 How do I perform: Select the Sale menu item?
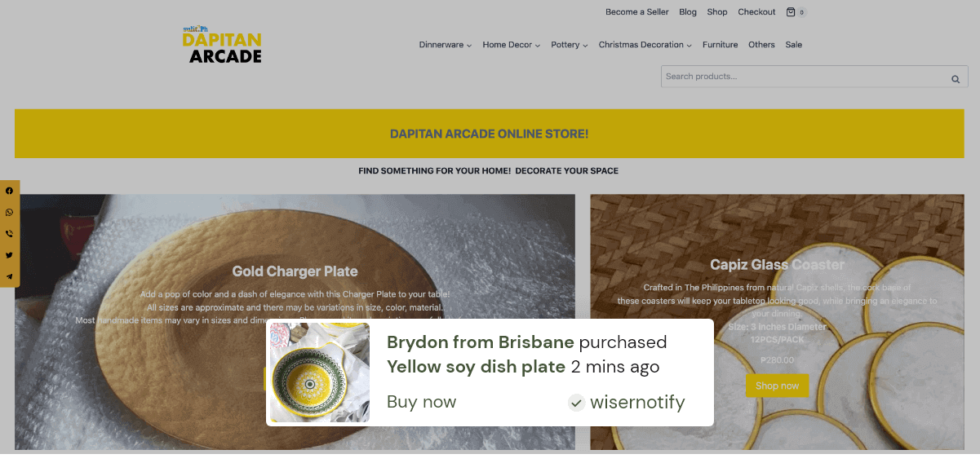coord(794,45)
